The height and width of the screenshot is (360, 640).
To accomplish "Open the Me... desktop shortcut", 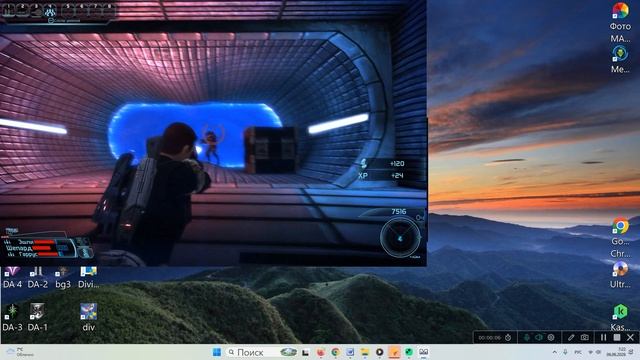I will coord(620,60).
